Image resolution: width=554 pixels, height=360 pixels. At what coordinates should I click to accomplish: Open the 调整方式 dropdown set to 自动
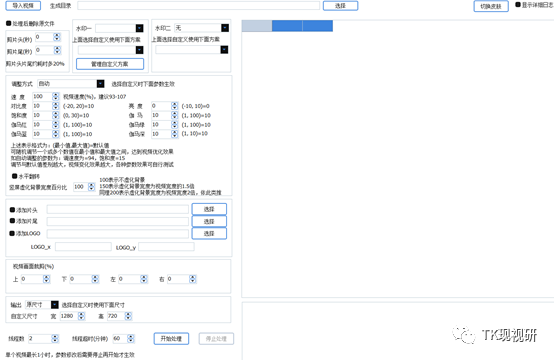coord(101,83)
